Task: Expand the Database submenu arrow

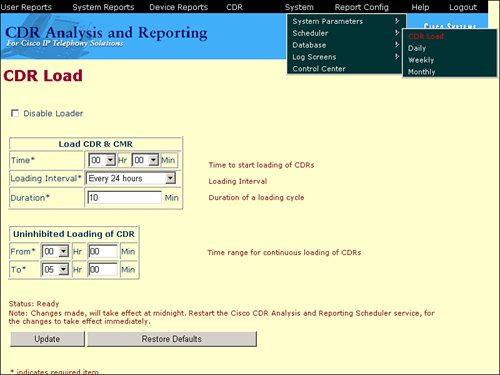Action: pyautogui.click(x=397, y=44)
